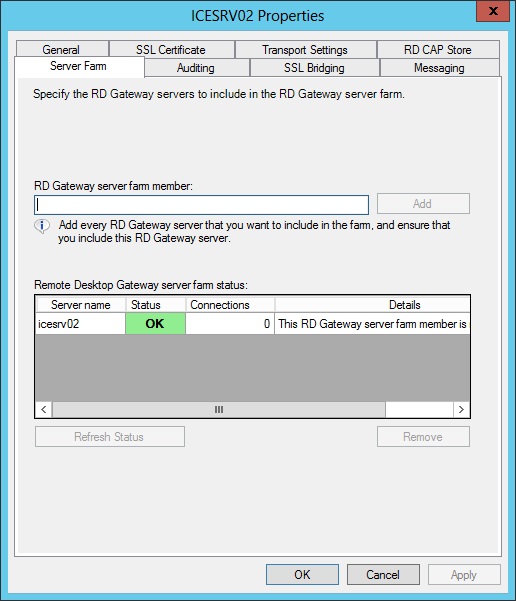Click the green OK status cell
Viewport: 516px width, 601px height.
[155, 324]
